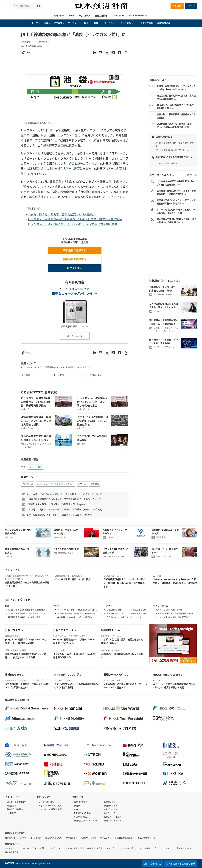Open the 速報ニュース section heading

(158, 80)
